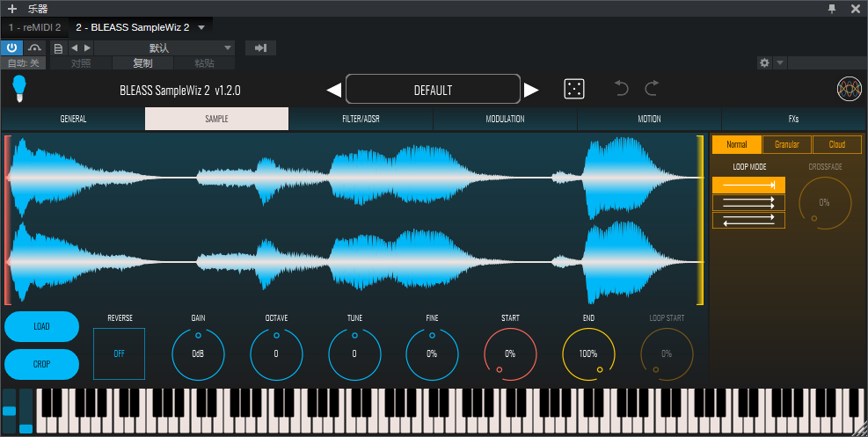868x437 pixels.
Task: Select Granular playback mode
Action: (x=786, y=144)
